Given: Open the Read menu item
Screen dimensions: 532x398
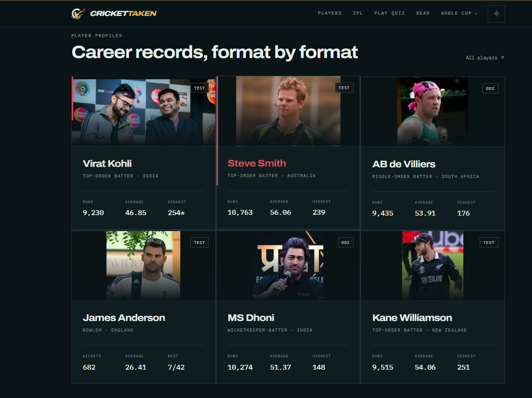Looking at the screenshot, I should click(423, 13).
